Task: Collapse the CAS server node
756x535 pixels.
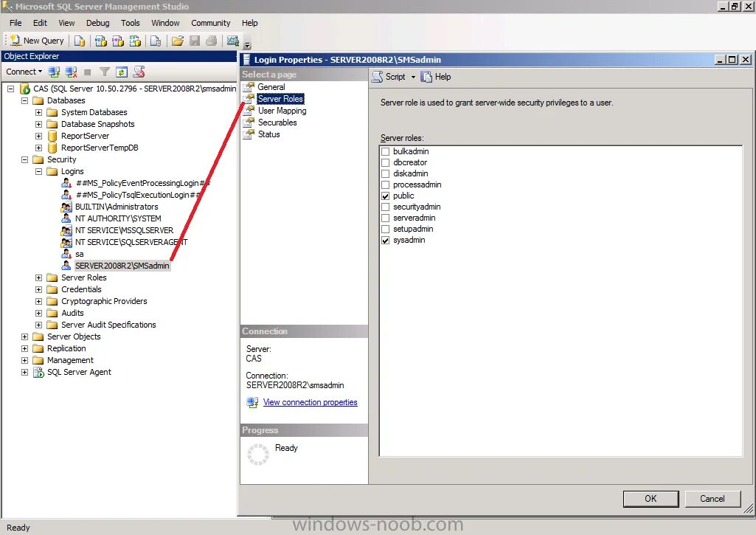Action: click(x=10, y=89)
